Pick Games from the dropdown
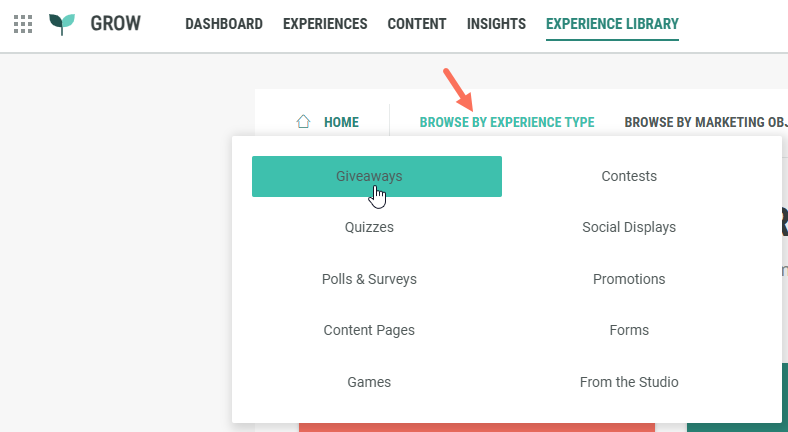This screenshot has height=432, width=788. coord(369,382)
